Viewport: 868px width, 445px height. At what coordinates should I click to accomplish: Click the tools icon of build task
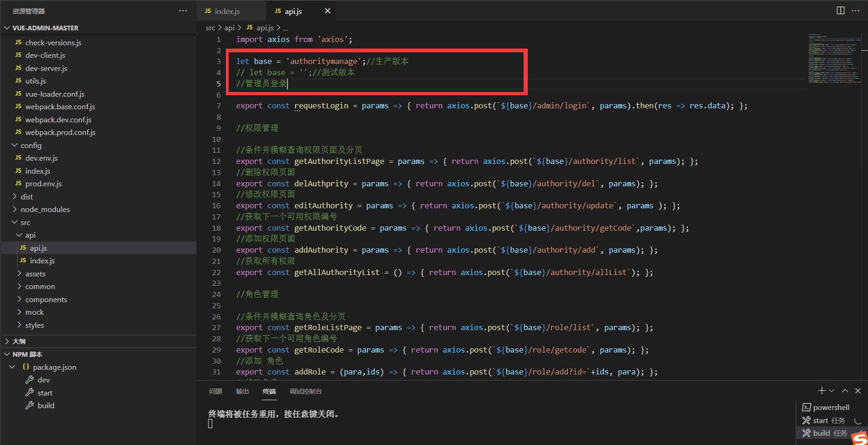pyautogui.click(x=806, y=433)
